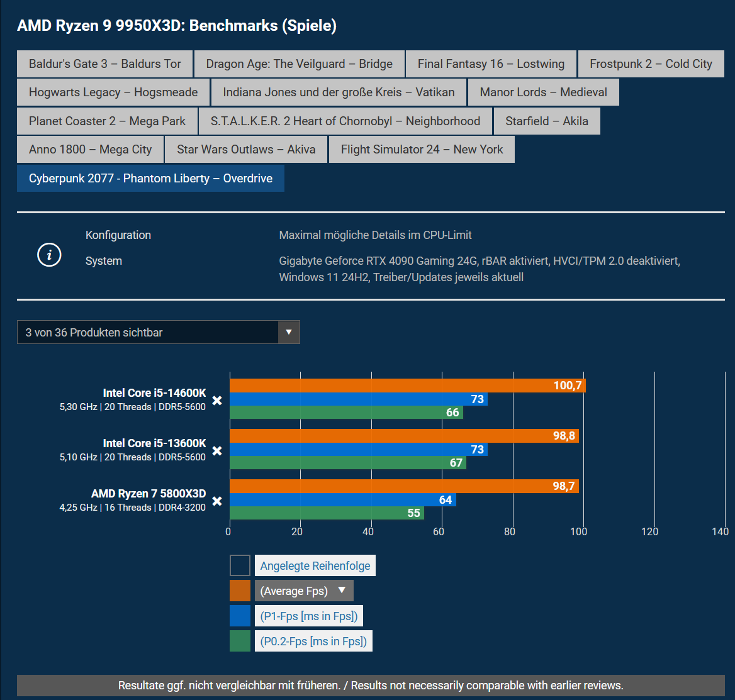The image size is (735, 700).
Task: Open Final Fantasy 16 – Lostwing tab
Action: [x=491, y=64]
